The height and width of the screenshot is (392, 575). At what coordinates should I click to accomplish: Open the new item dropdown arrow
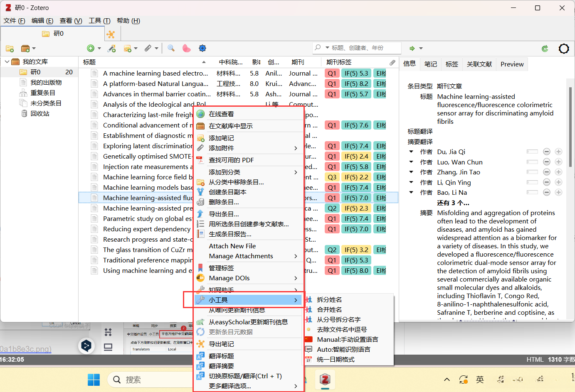[99, 49]
